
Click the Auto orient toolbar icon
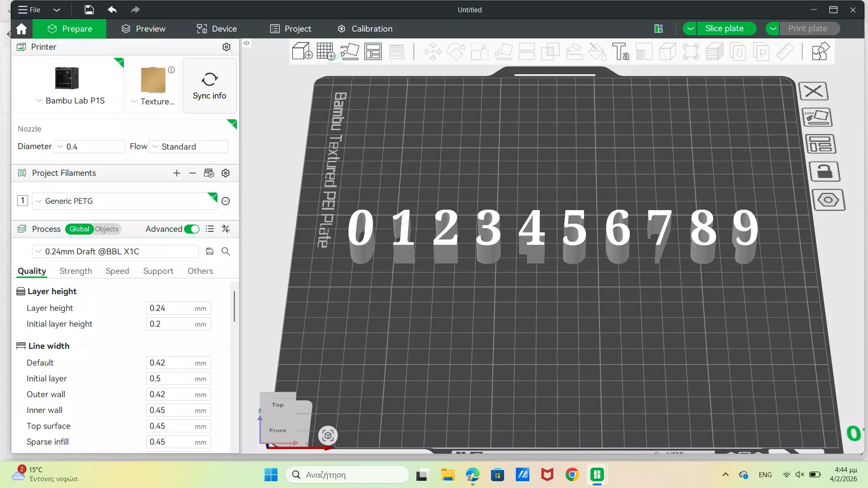coord(349,52)
